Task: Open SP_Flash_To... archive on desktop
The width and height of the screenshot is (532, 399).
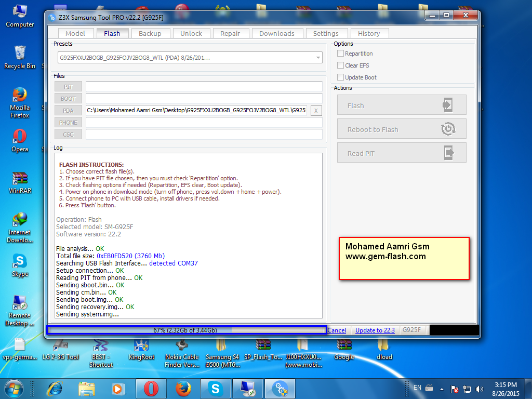Action: tap(263, 349)
